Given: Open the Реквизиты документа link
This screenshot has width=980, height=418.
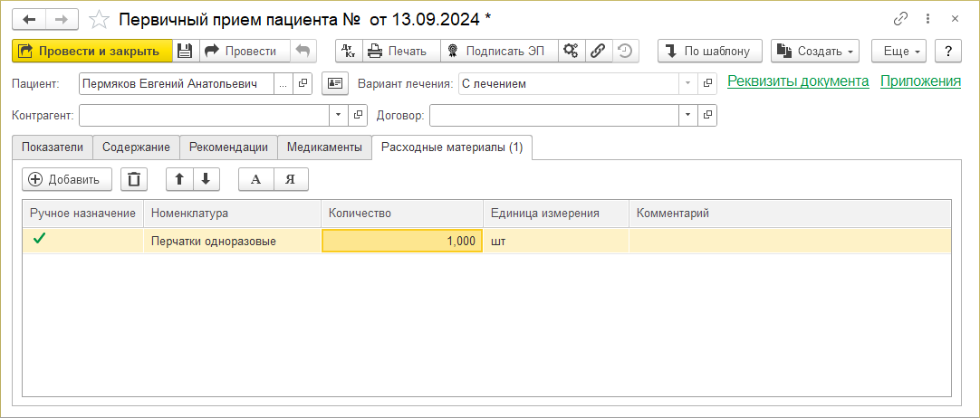Looking at the screenshot, I should tap(798, 81).
